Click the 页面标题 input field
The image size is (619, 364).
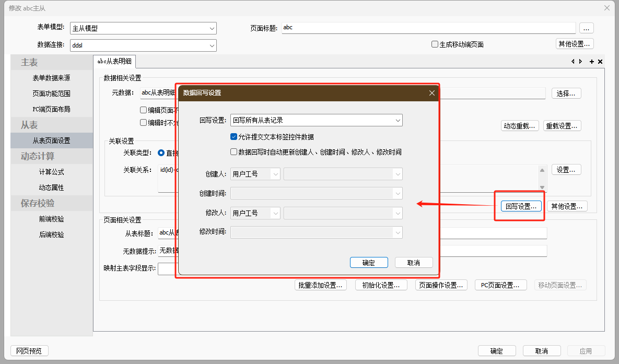point(428,28)
